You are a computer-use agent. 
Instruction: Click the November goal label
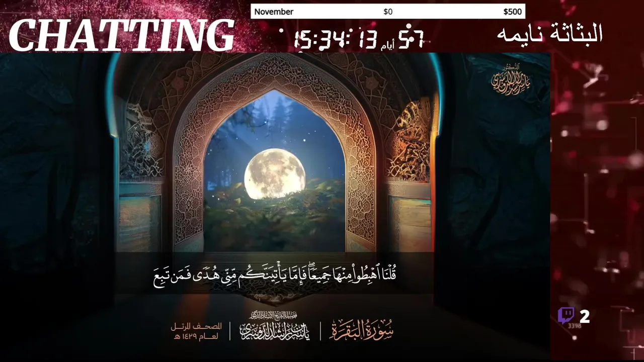(274, 12)
